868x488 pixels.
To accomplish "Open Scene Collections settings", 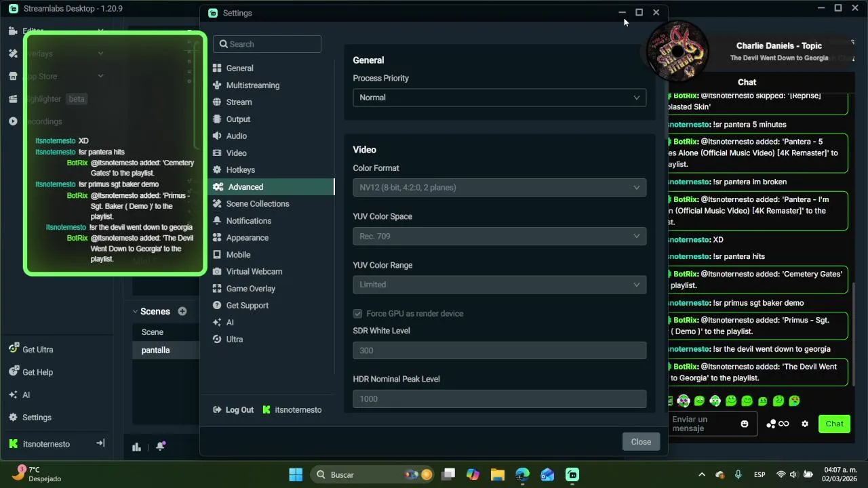I will click(x=273, y=204).
